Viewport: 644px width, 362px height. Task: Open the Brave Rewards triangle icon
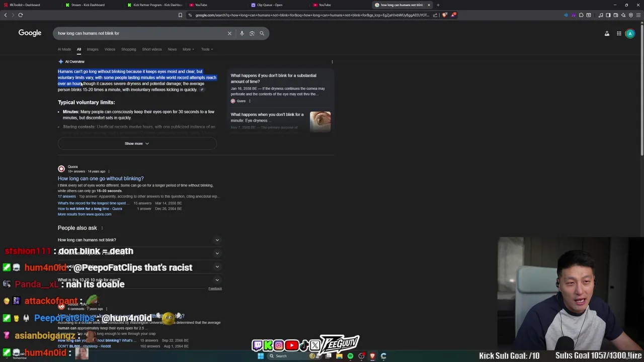(453, 15)
